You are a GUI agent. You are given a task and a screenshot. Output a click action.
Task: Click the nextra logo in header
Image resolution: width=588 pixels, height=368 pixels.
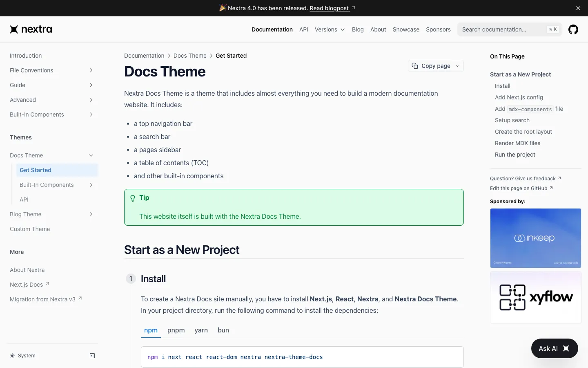(31, 29)
